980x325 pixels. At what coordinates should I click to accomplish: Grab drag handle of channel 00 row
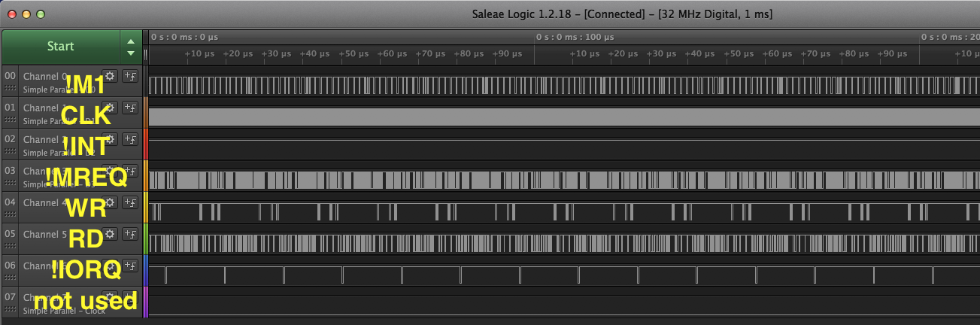click(10, 89)
